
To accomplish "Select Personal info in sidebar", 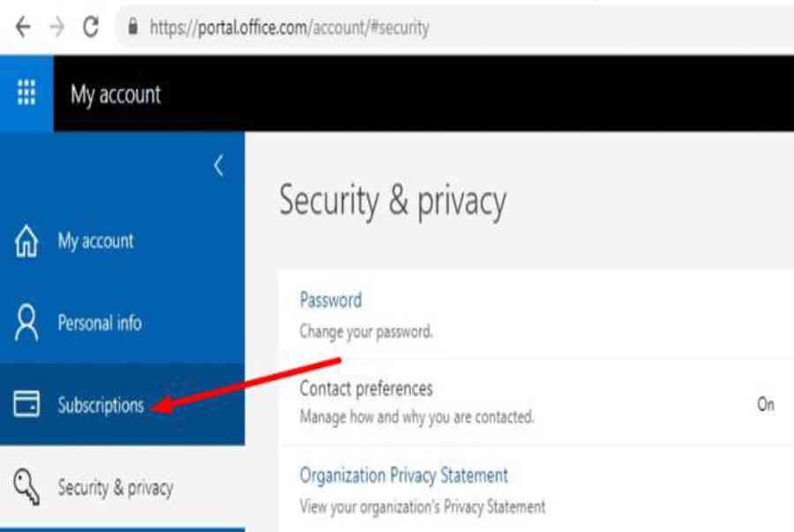I will (99, 323).
